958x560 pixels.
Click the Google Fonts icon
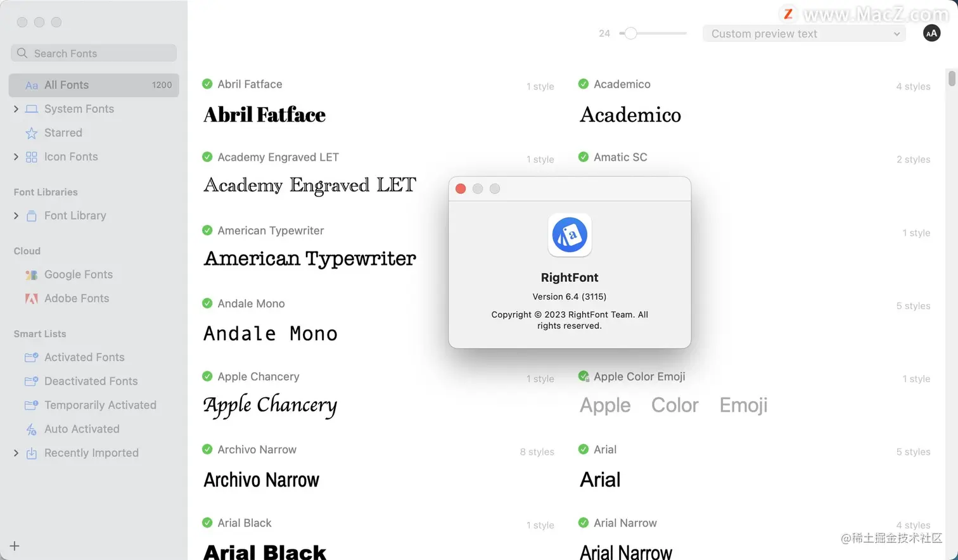pos(31,275)
